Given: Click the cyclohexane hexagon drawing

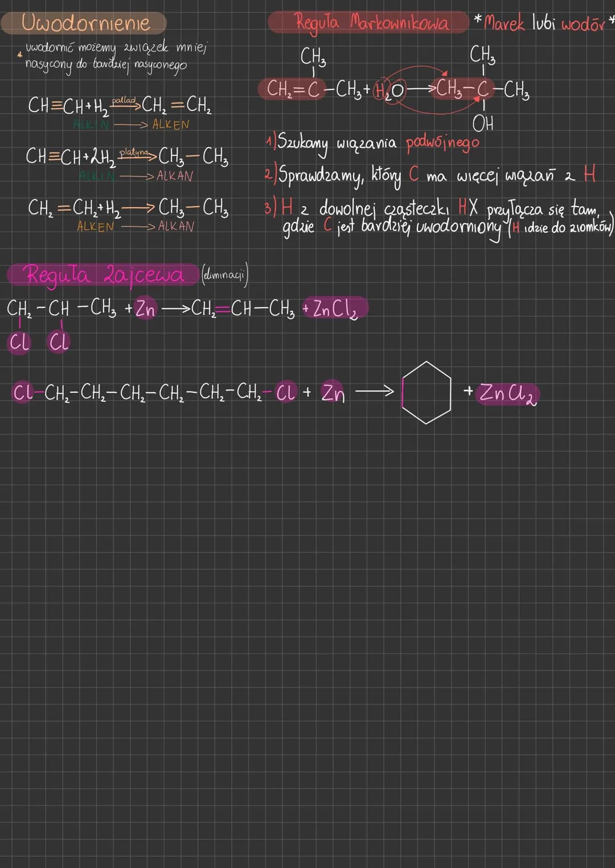Looking at the screenshot, I should (427, 392).
